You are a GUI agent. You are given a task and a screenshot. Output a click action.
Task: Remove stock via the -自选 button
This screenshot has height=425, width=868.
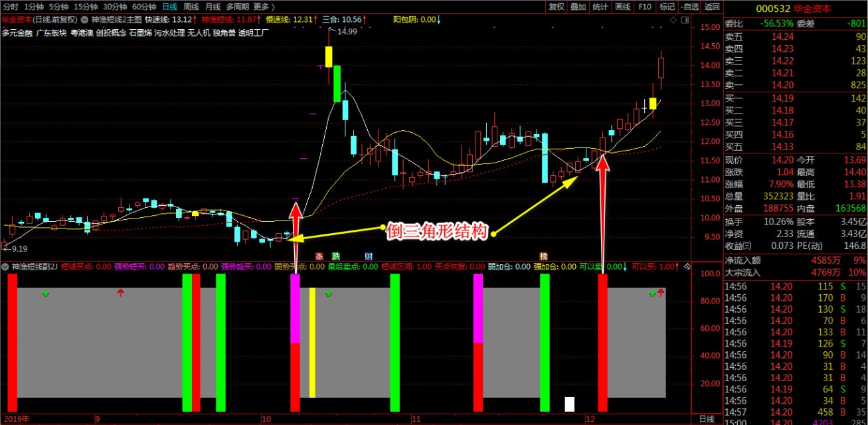click(689, 7)
